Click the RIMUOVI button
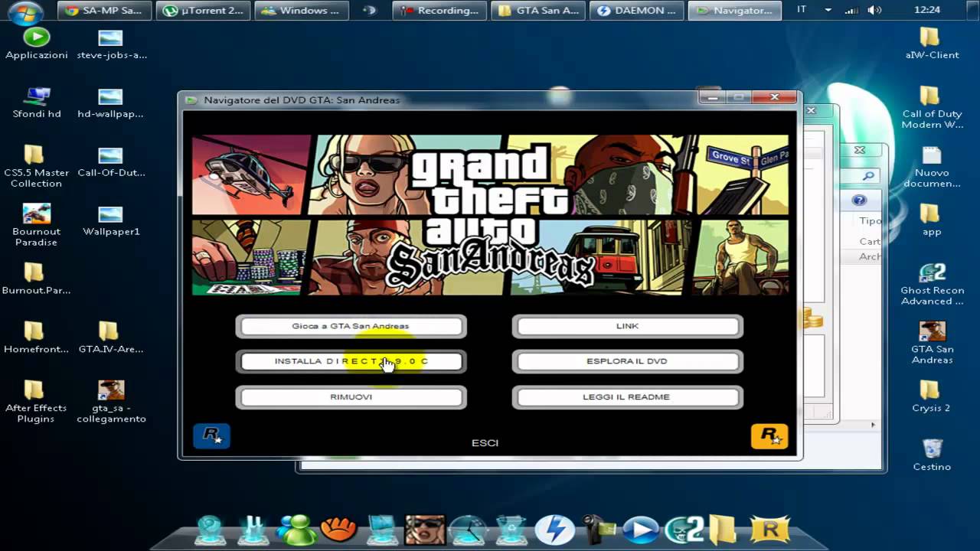Screen dimensions: 980x551 (x=351, y=397)
